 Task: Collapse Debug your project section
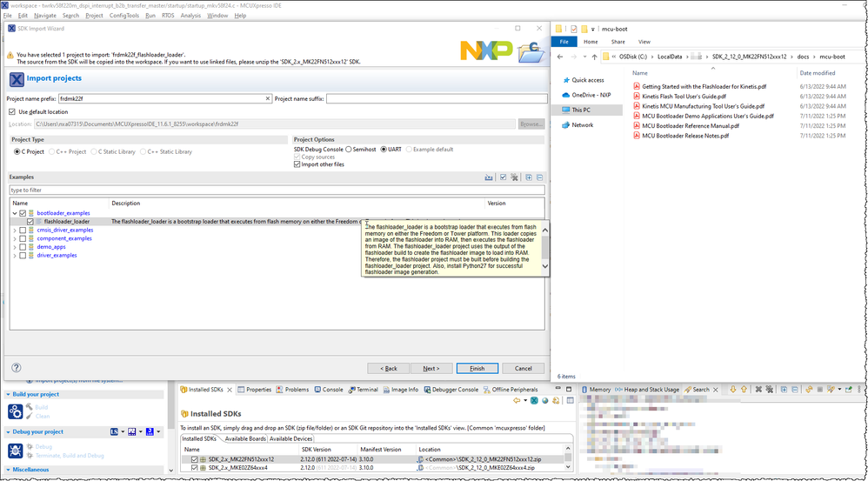click(9, 432)
